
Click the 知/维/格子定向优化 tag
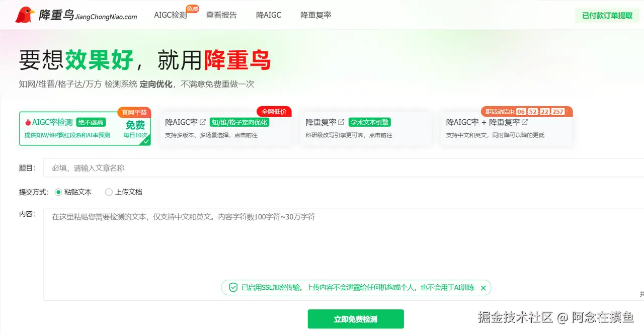pyautogui.click(x=239, y=122)
